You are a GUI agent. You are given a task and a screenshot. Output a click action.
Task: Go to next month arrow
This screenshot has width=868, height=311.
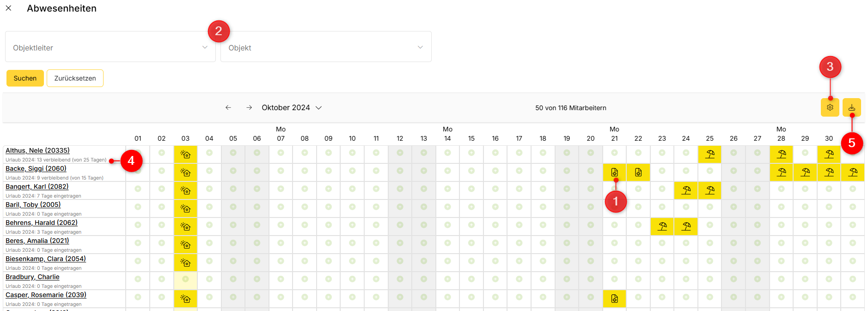[249, 107]
